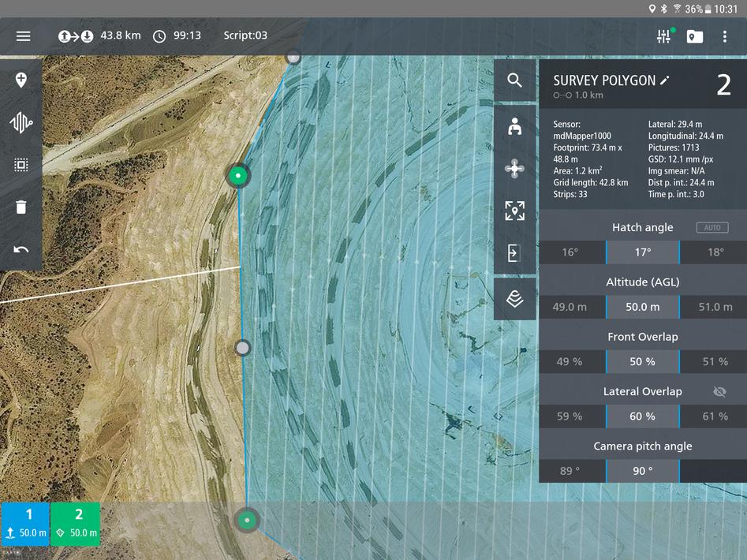This screenshot has width=747, height=560.
Task: Open the map layers icon
Action: pos(514,299)
